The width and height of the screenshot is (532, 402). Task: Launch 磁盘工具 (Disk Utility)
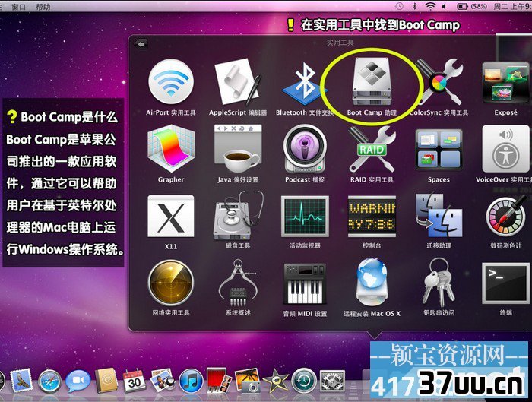(x=237, y=216)
